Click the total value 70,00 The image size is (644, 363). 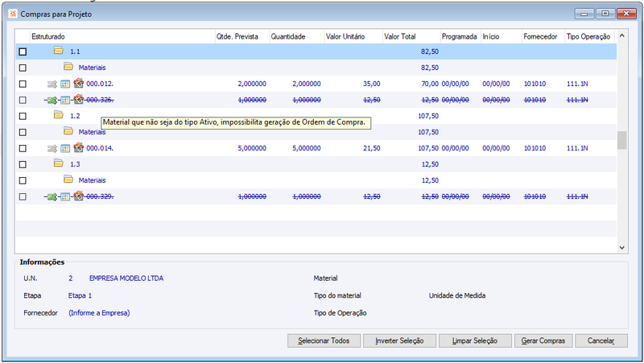430,84
